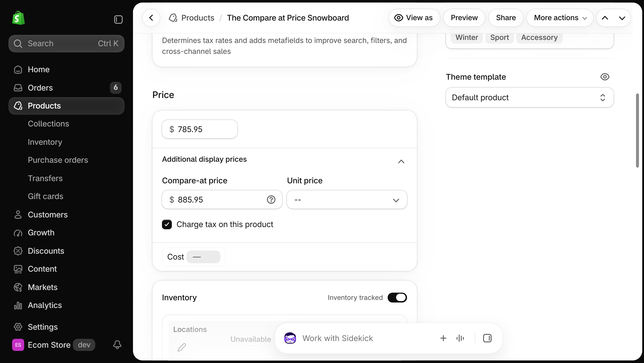Open Purchase orders page
The height and width of the screenshot is (363, 644).
58,160
